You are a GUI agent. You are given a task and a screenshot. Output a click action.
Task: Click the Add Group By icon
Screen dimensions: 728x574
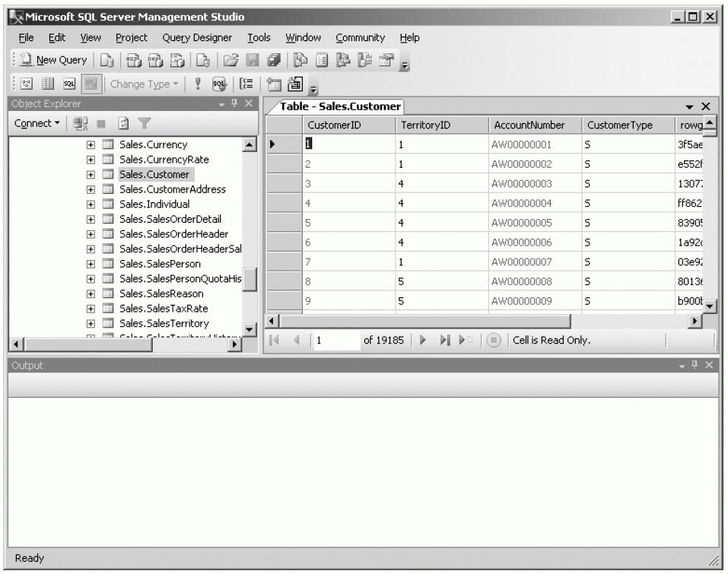point(246,84)
